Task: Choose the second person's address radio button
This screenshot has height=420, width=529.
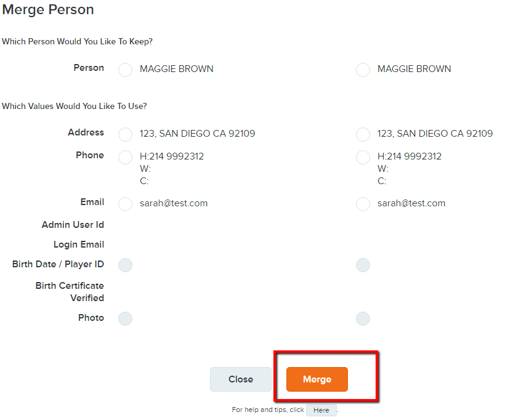Action: 363,134
